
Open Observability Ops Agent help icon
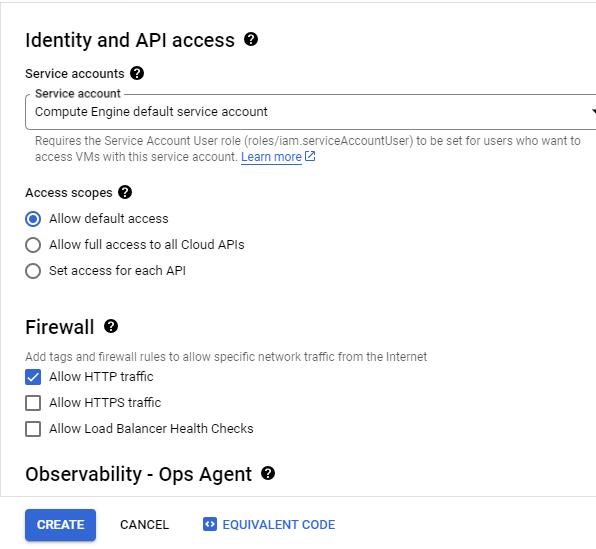pyautogui.click(x=268, y=473)
